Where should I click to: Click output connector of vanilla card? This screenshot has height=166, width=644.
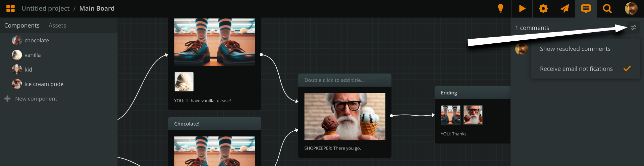click(261, 54)
